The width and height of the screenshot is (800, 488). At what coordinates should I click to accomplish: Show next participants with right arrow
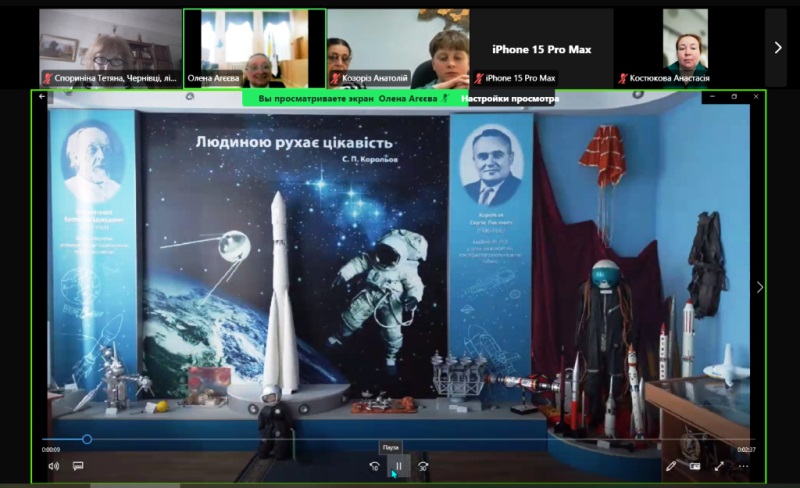[x=777, y=47]
